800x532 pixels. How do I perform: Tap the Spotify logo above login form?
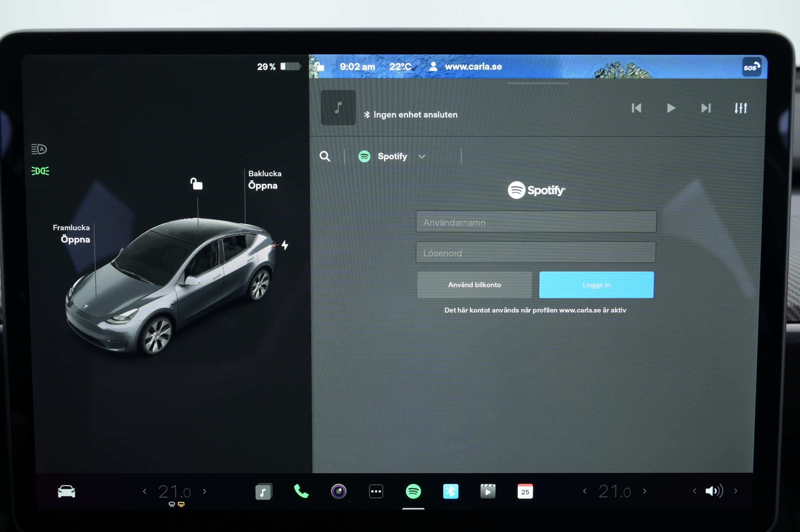tap(536, 190)
